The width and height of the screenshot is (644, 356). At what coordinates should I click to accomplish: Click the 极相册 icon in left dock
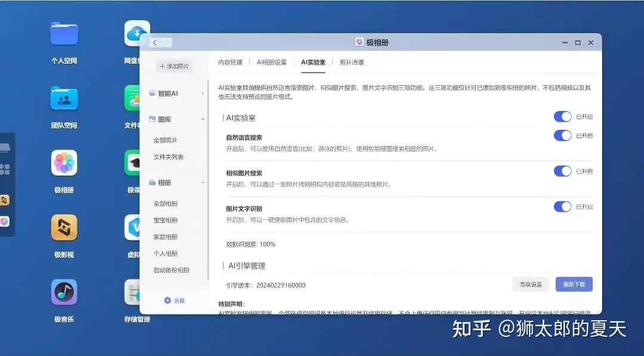(x=5, y=222)
